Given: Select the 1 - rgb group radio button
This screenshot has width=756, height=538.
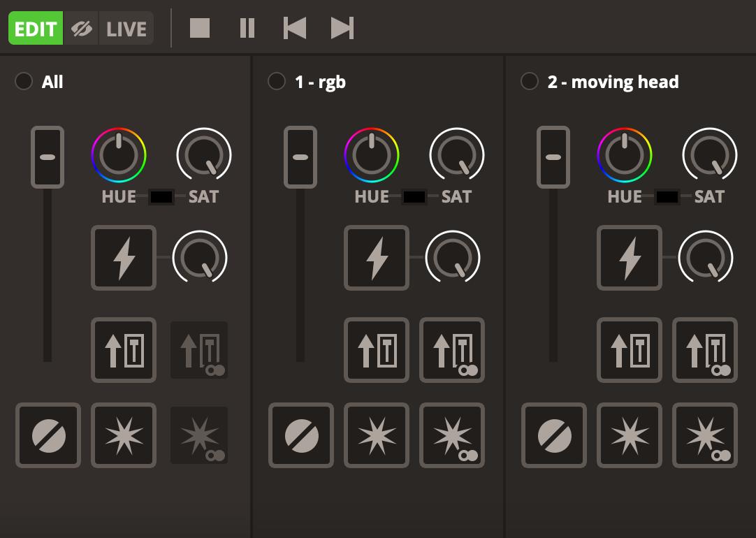Looking at the screenshot, I should (x=277, y=82).
